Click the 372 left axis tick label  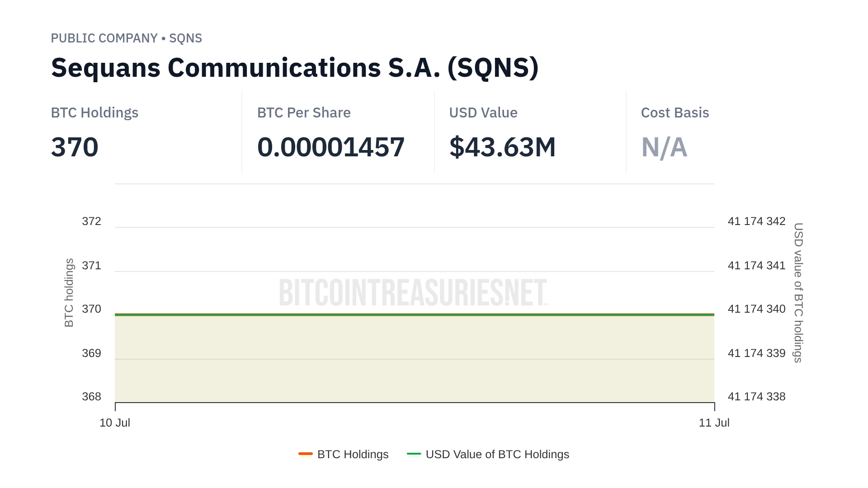click(91, 221)
